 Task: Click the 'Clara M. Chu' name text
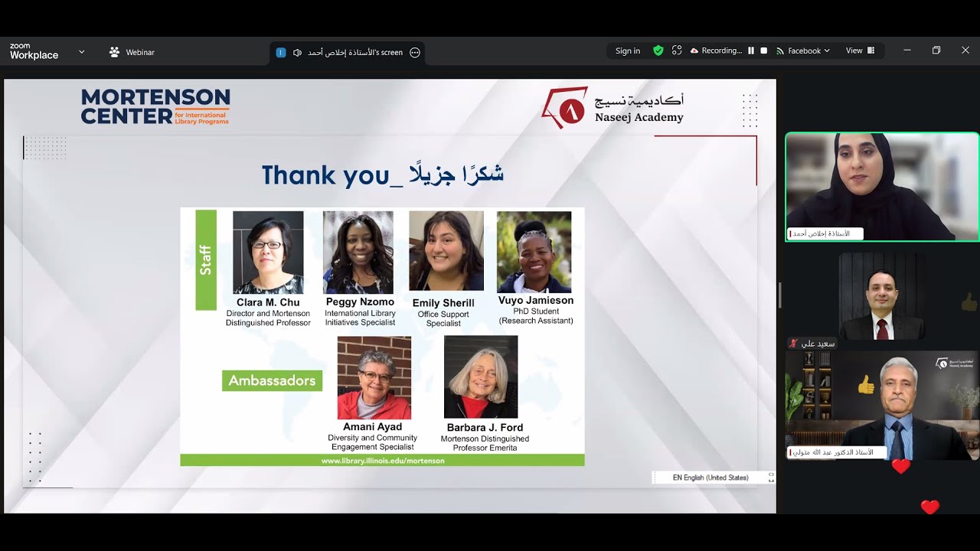[269, 302]
